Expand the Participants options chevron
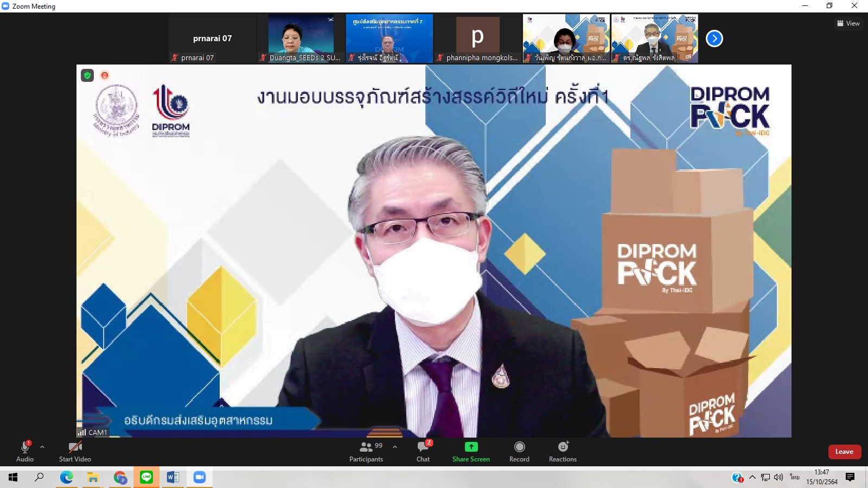The image size is (868, 488). click(x=395, y=447)
